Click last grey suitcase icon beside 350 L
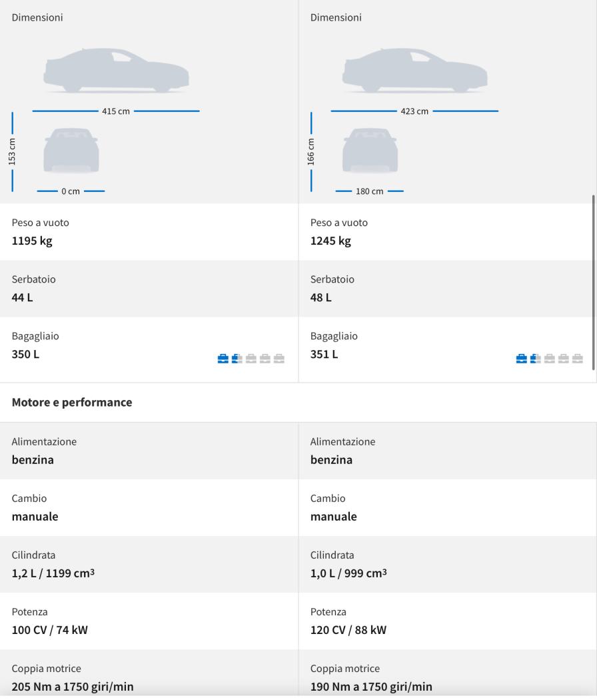597x700 pixels. click(279, 359)
